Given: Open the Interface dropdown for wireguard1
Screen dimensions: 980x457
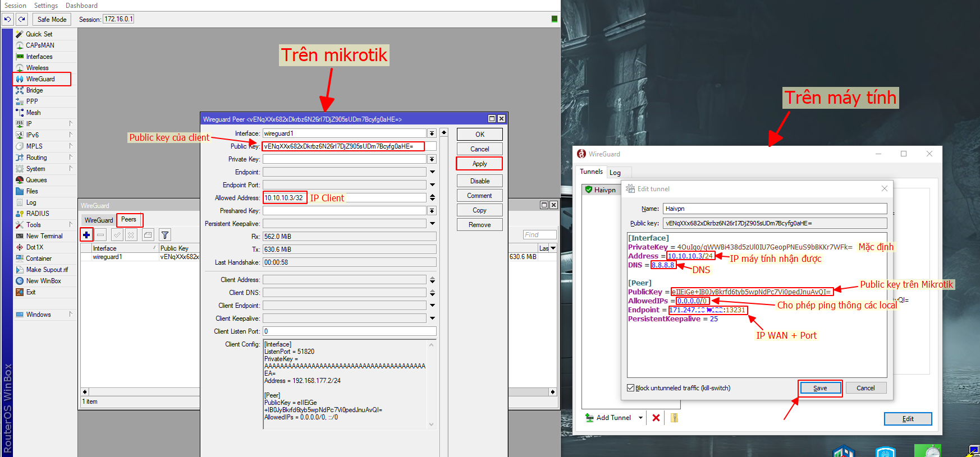Looking at the screenshot, I should [x=432, y=133].
